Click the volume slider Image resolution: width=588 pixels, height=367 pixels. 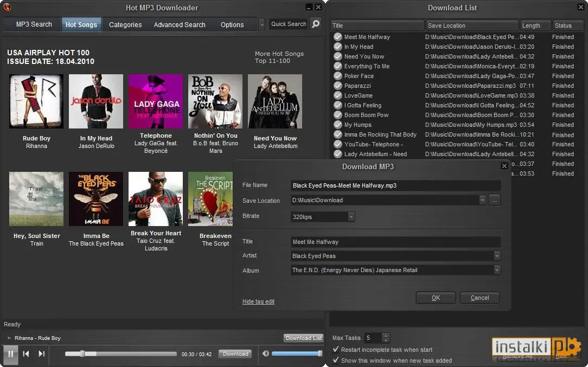coord(297,353)
